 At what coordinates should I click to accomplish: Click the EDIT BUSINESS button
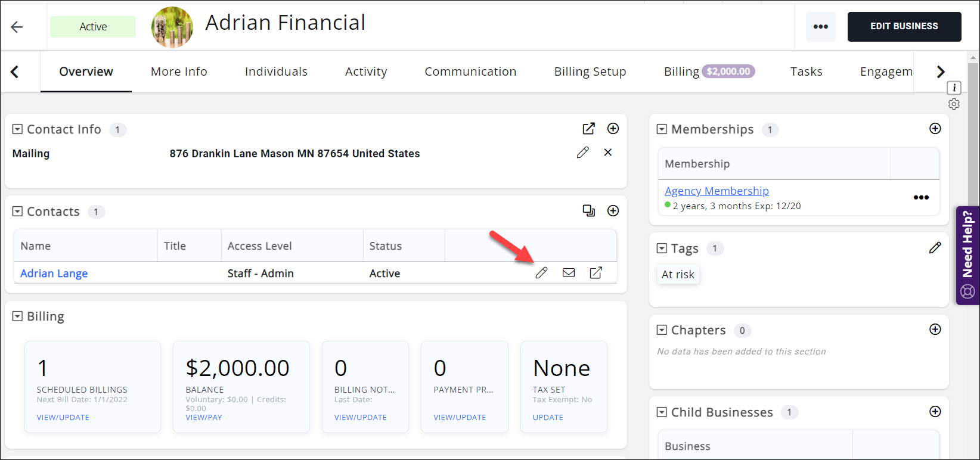coord(904,26)
